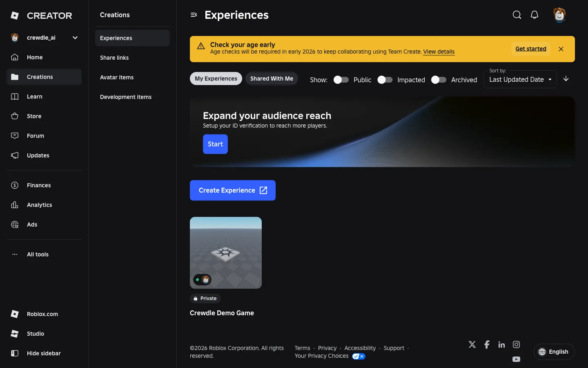The height and width of the screenshot is (368, 588).
Task: Reverse sort order with arrow icon
Action: pos(566,79)
